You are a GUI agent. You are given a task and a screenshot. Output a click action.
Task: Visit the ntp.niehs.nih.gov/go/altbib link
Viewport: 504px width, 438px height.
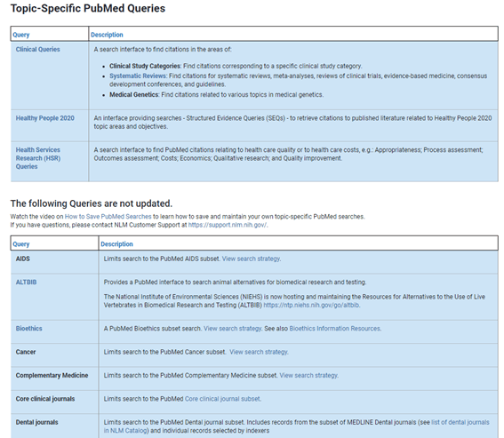click(x=311, y=305)
